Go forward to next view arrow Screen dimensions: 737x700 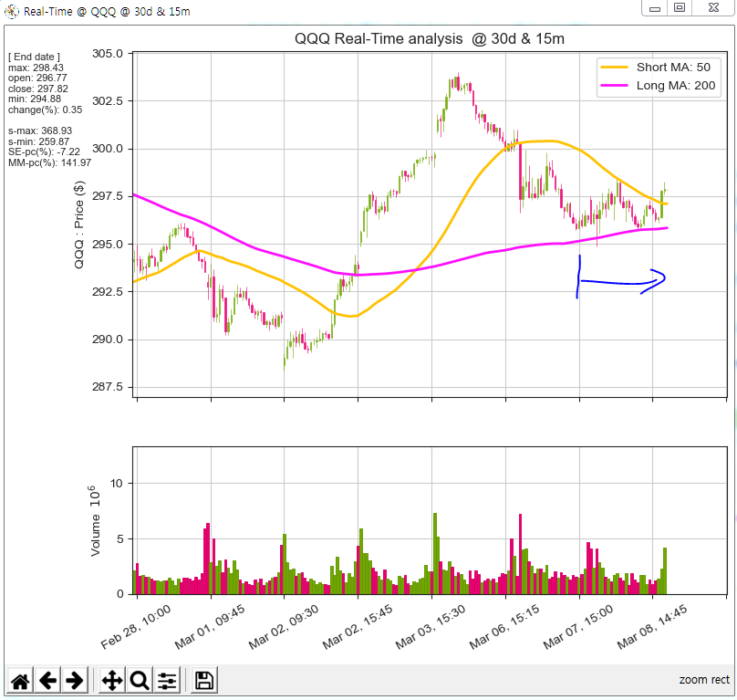[x=74, y=680]
